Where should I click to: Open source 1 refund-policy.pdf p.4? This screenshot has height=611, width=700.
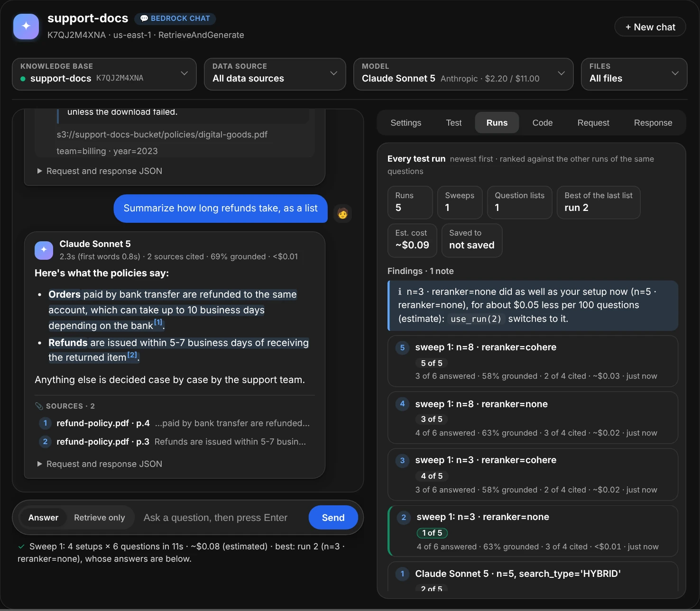(174, 423)
